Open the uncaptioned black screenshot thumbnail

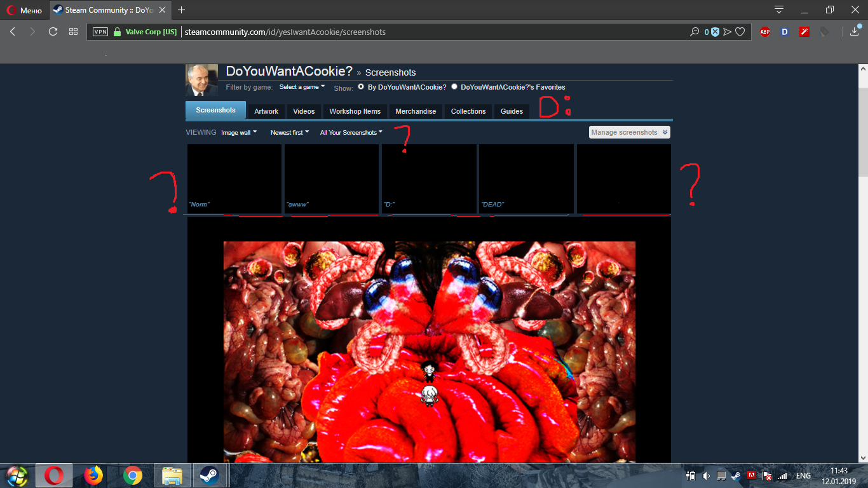(x=624, y=179)
